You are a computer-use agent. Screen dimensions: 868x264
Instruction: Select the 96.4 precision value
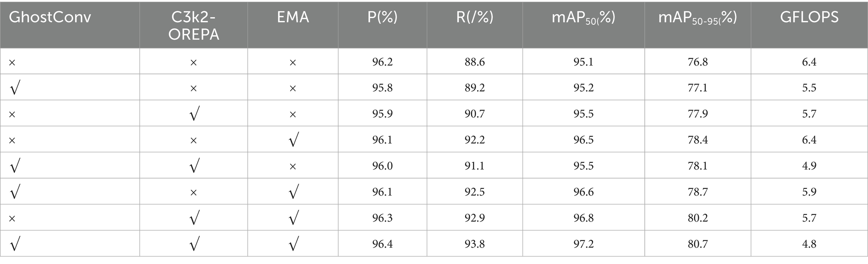coord(382,244)
